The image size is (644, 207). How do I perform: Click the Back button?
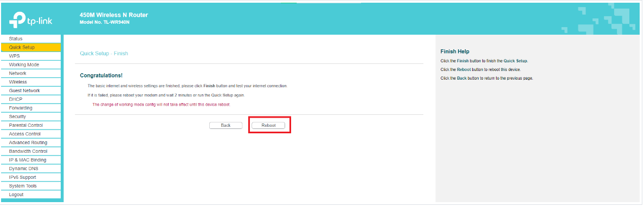226,125
